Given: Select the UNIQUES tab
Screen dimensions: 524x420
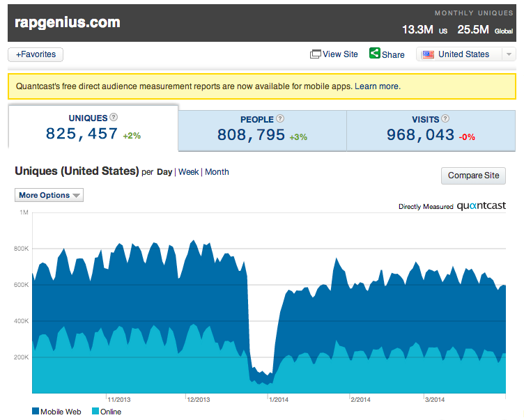Looking at the screenshot, I should click(93, 127).
